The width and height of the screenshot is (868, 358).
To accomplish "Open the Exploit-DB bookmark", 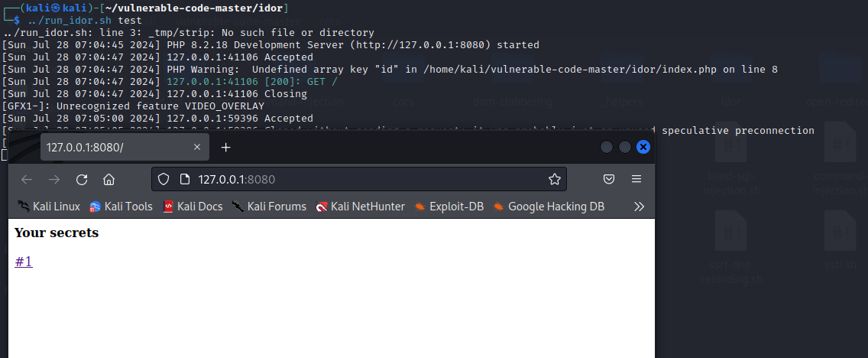I will (449, 207).
